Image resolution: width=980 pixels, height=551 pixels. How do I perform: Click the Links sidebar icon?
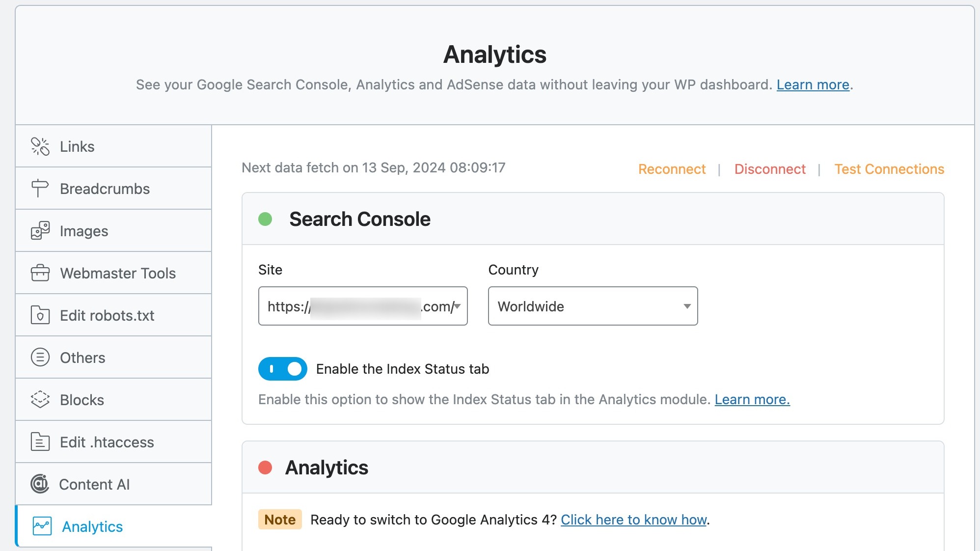click(40, 146)
